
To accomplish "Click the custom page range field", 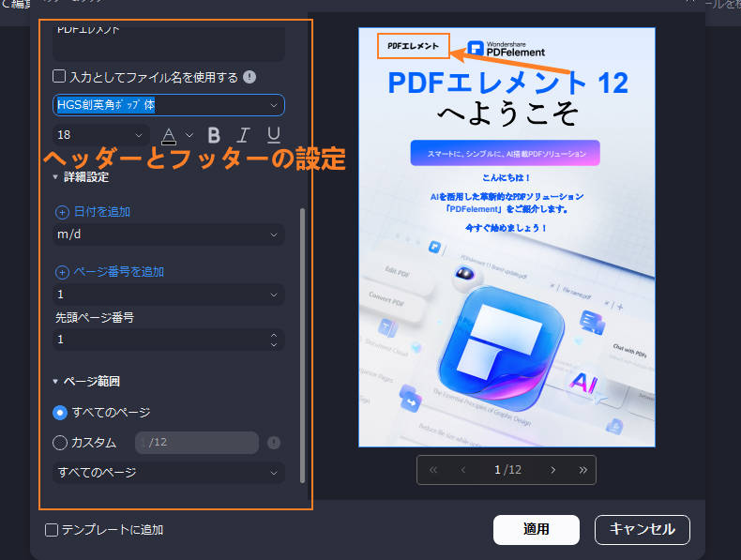I will point(197,443).
